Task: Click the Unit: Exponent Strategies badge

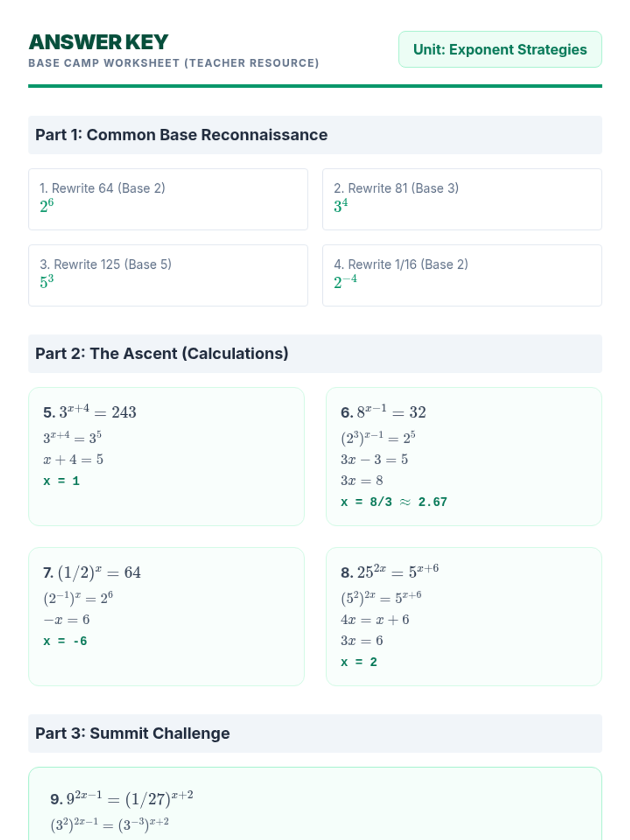Action: [500, 49]
